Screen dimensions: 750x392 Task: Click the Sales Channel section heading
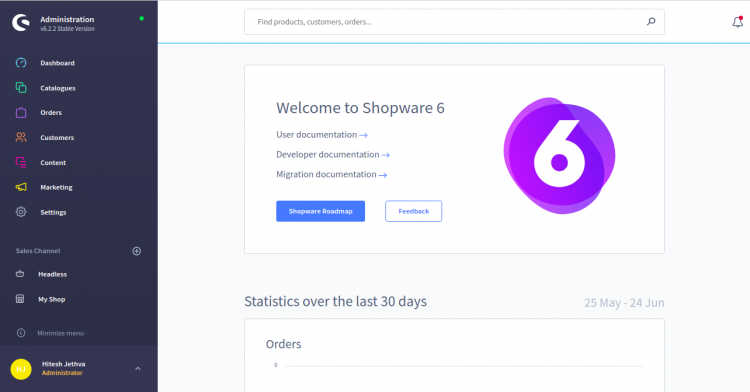point(38,251)
